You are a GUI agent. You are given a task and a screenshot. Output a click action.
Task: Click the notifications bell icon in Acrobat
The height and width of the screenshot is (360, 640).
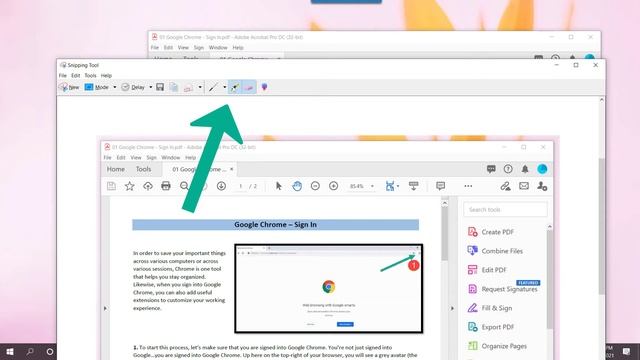(x=525, y=169)
